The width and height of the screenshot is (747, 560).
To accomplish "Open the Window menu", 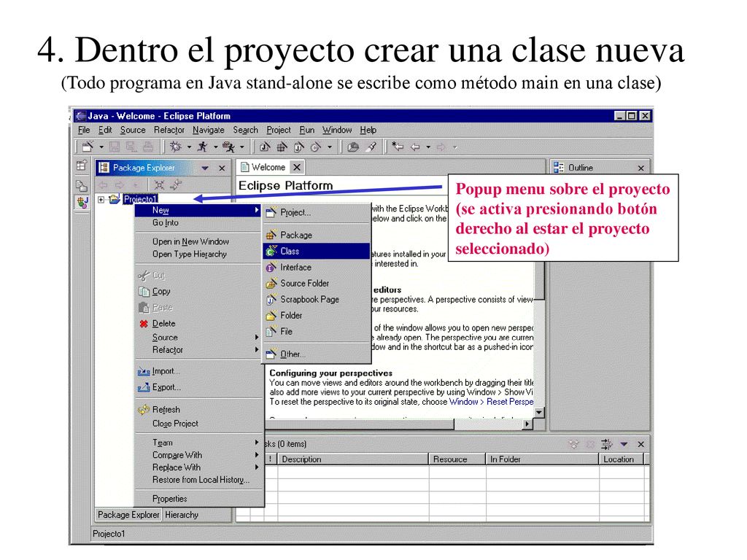I will tap(337, 130).
